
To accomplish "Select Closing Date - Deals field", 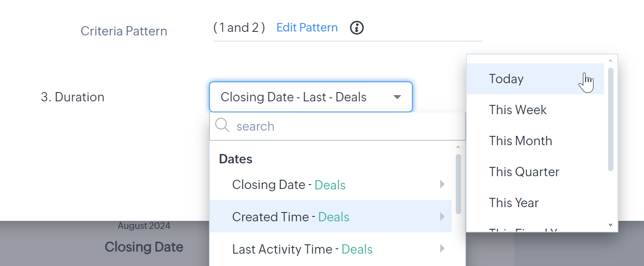I will [289, 185].
